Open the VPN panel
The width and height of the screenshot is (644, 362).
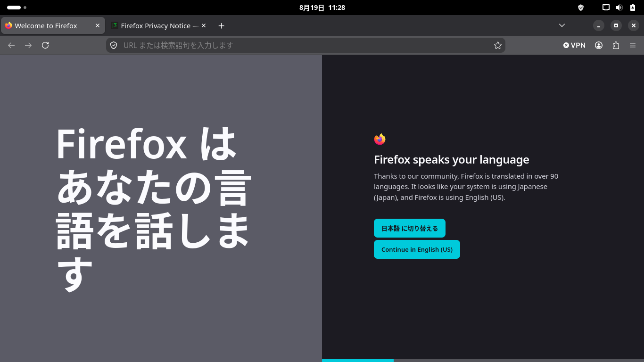(574, 45)
